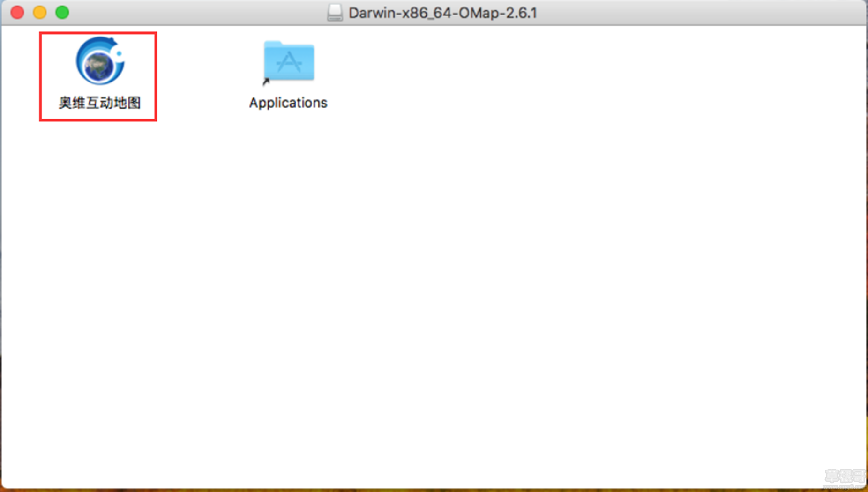Zoom the window with green button

pos(62,13)
